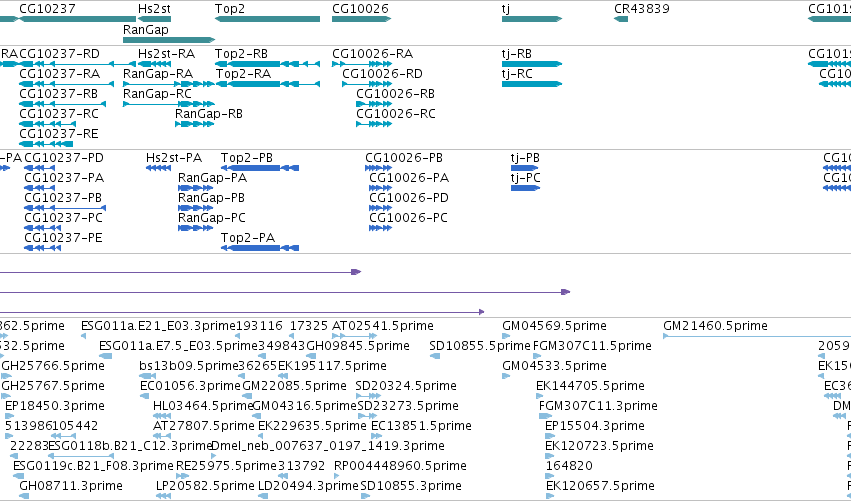Select feature 164820

569,466
